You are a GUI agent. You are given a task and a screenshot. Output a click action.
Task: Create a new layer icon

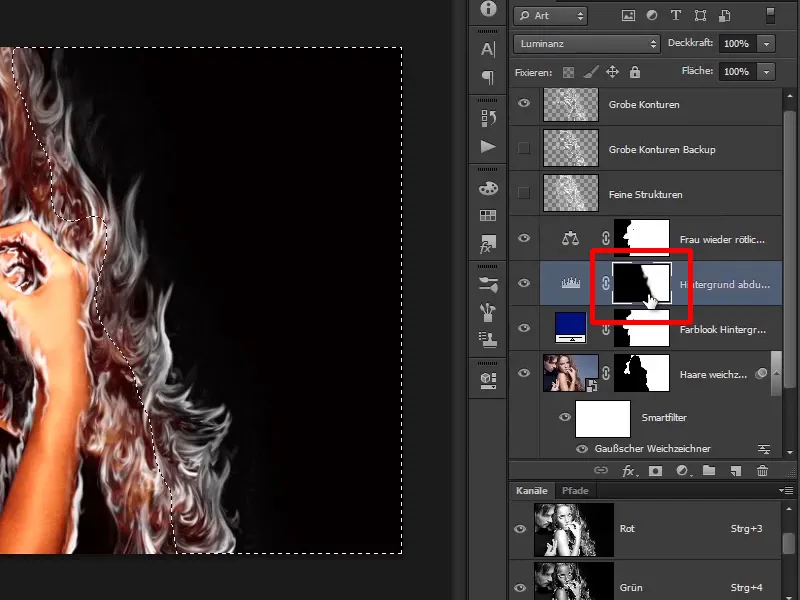point(735,470)
